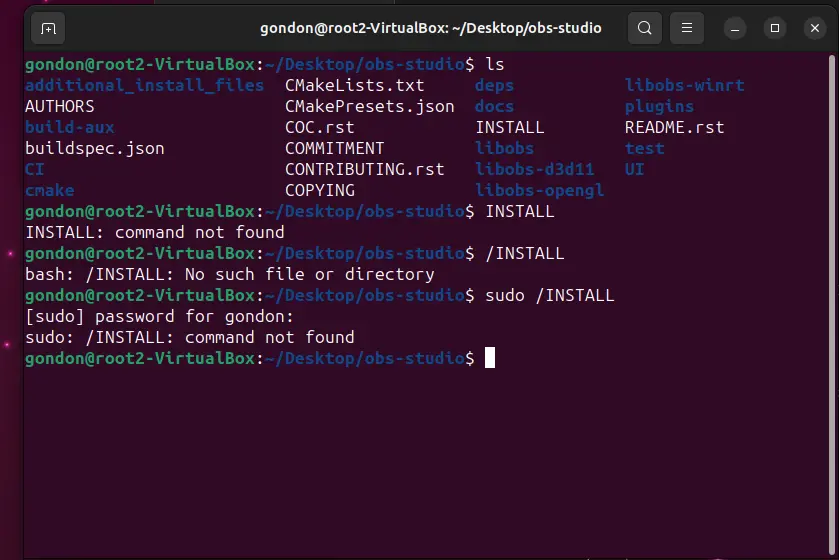Click the libobs-winrt directory name

[684, 86]
